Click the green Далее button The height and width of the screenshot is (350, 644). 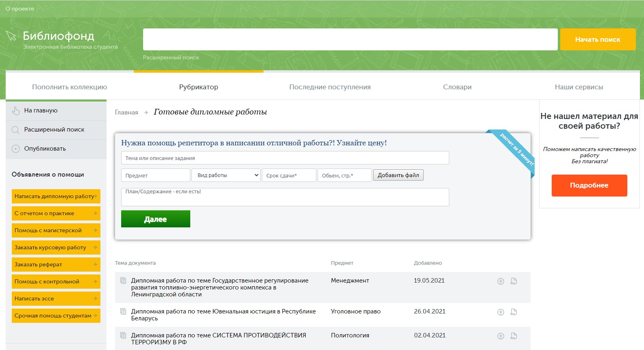[156, 219]
